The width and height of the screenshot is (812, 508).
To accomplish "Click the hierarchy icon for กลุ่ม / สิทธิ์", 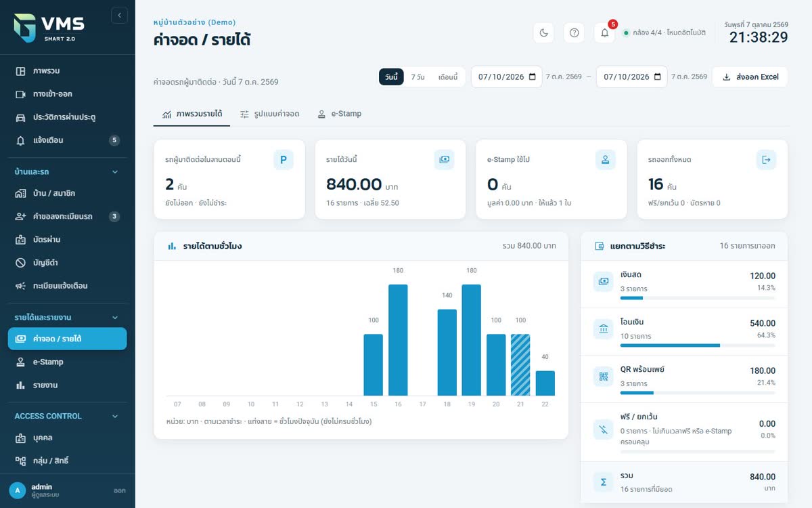I will point(20,461).
